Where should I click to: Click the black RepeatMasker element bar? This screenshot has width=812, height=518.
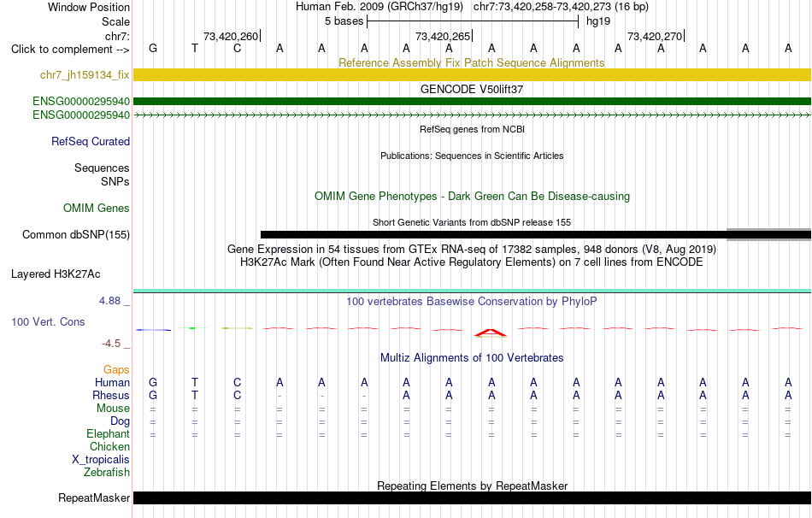pos(472,497)
